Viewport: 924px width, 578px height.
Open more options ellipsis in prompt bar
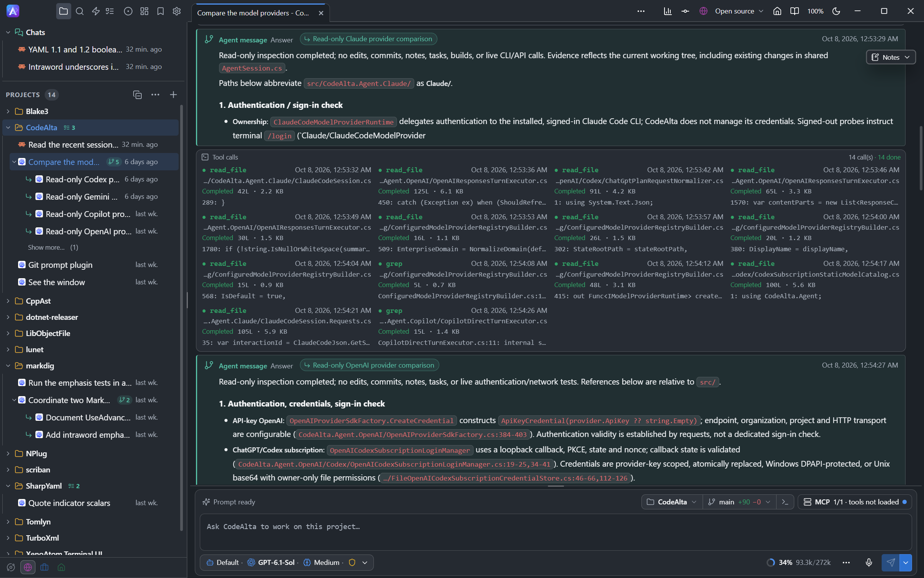(x=846, y=563)
